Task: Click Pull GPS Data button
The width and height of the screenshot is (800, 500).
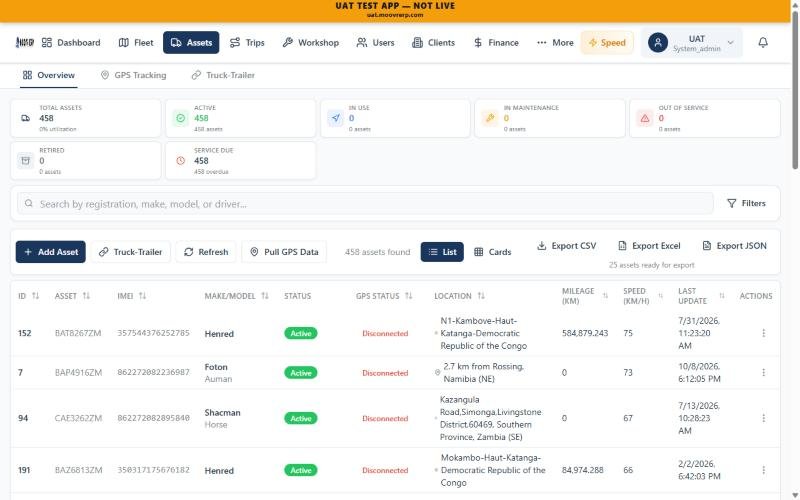Action: (284, 252)
